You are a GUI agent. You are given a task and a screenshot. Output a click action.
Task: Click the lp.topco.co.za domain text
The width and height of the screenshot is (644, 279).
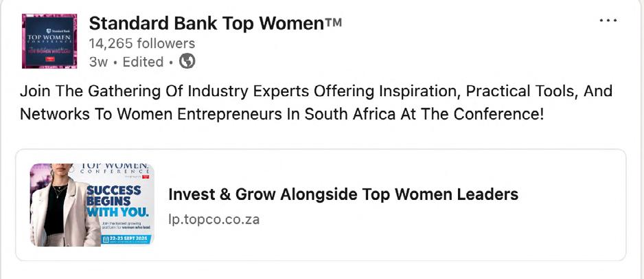point(214,219)
